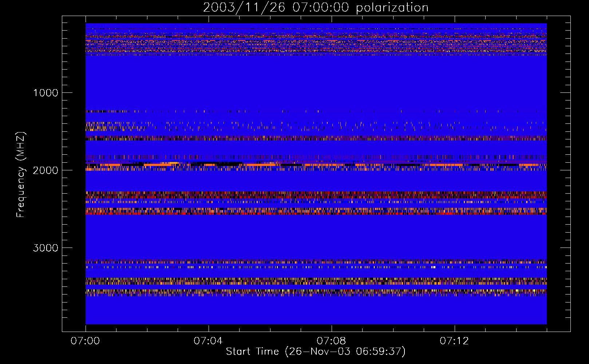Click the '2000' frequency tick label
The image size is (589, 364).
(46, 170)
